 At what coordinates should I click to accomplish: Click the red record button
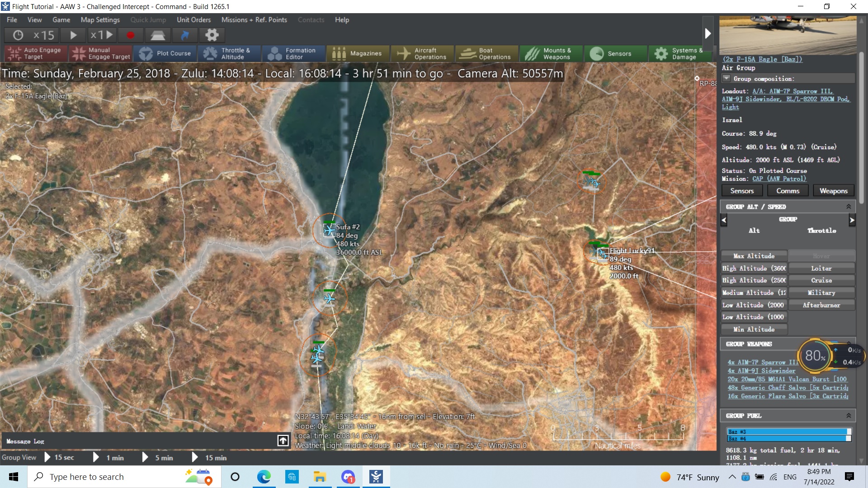click(x=130, y=35)
